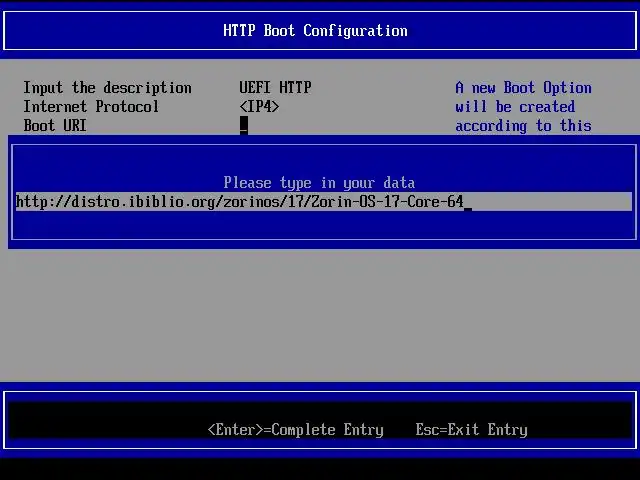Screen dimensions: 640x480
Task: Select the 'Input the description' label
Action: (x=107, y=88)
